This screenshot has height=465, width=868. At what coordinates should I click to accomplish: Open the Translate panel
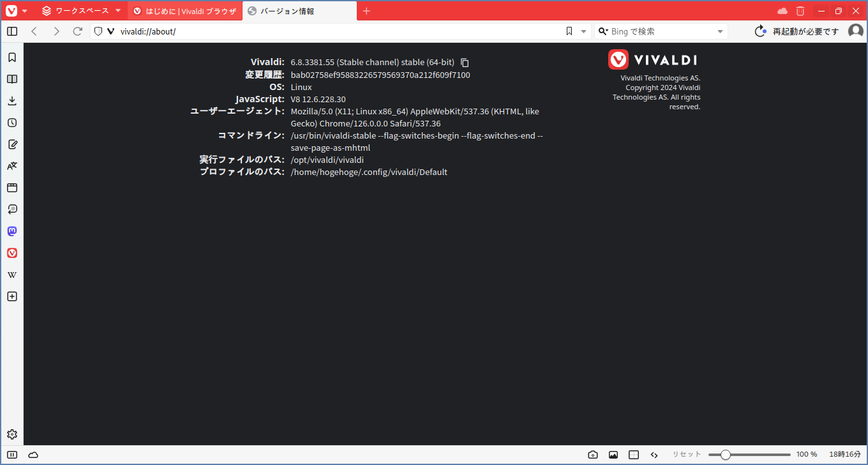tap(11, 166)
